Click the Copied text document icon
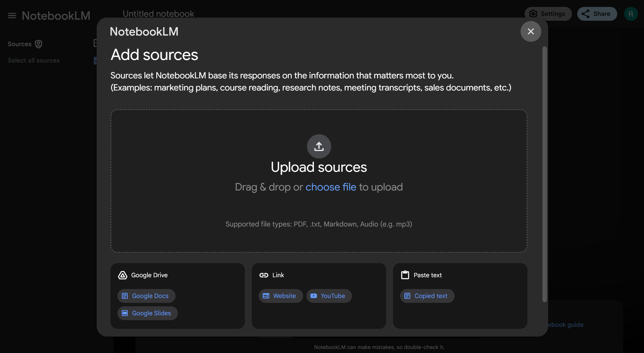Image resolution: width=644 pixels, height=353 pixels. coord(407,296)
